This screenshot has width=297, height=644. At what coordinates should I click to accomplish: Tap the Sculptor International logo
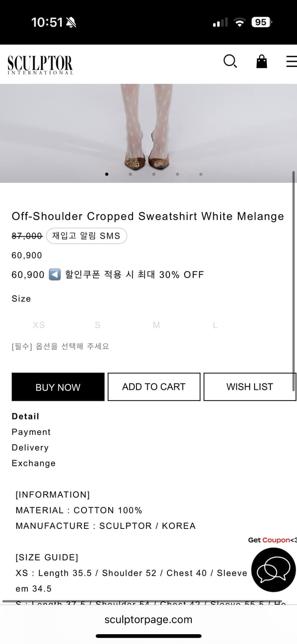(x=40, y=65)
